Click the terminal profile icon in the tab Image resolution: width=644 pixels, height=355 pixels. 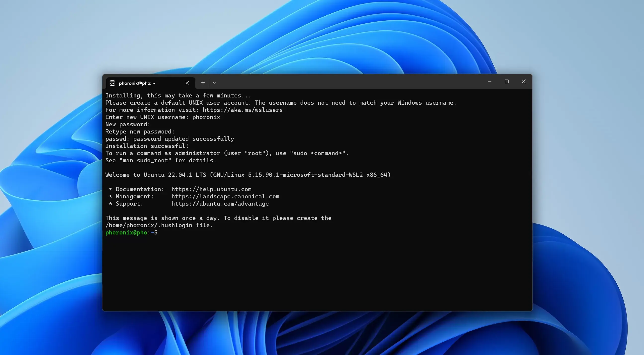112,83
